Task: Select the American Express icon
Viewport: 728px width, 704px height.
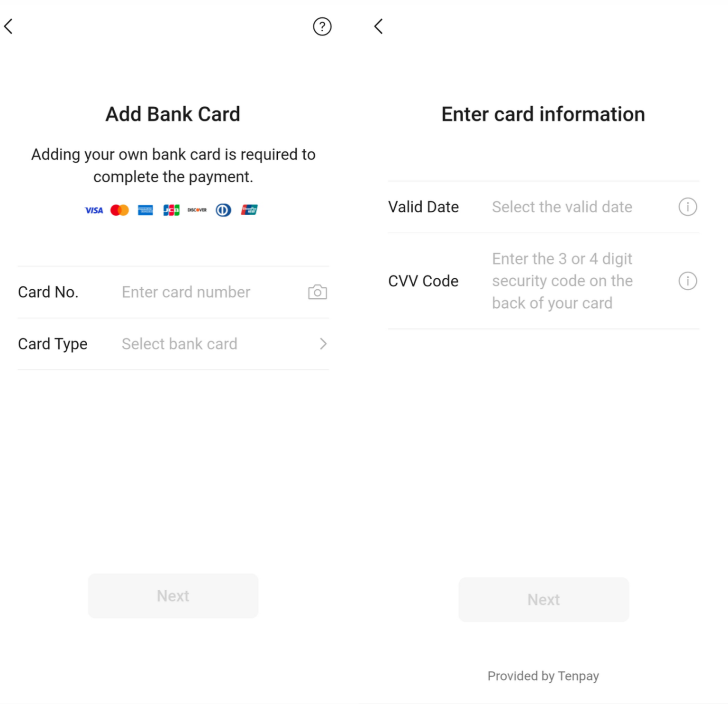Action: [x=145, y=210]
